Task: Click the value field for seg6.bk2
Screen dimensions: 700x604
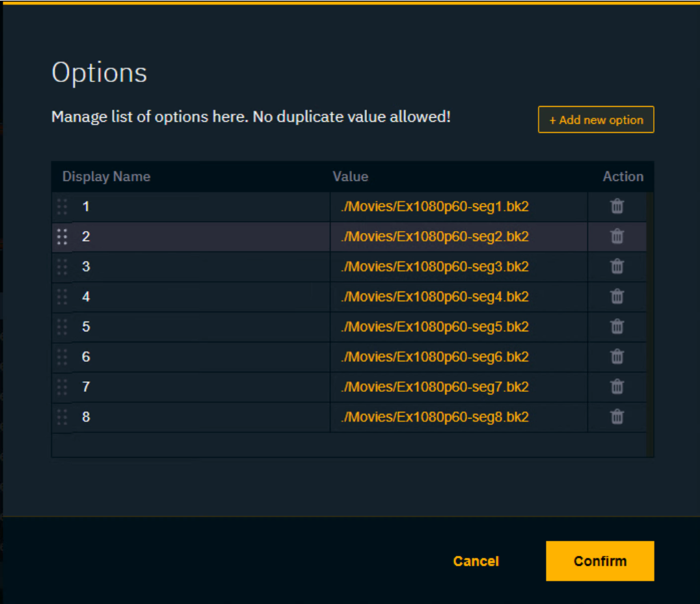Action: coord(458,357)
